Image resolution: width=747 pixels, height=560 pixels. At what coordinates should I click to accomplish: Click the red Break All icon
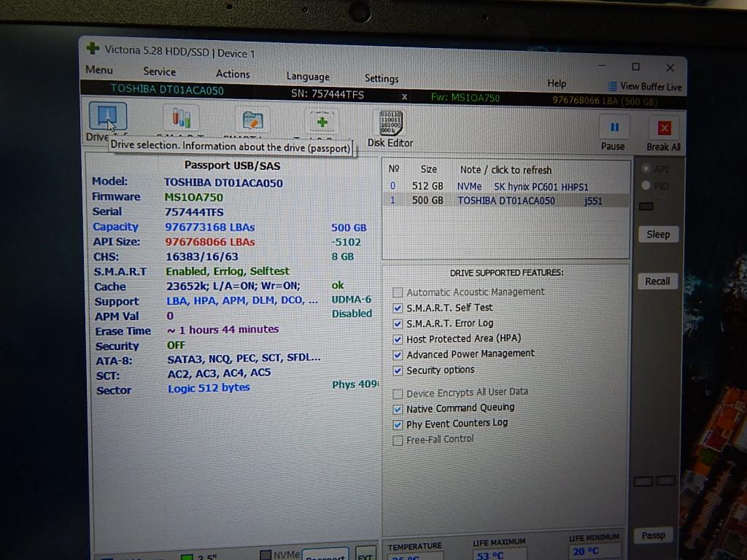[664, 128]
